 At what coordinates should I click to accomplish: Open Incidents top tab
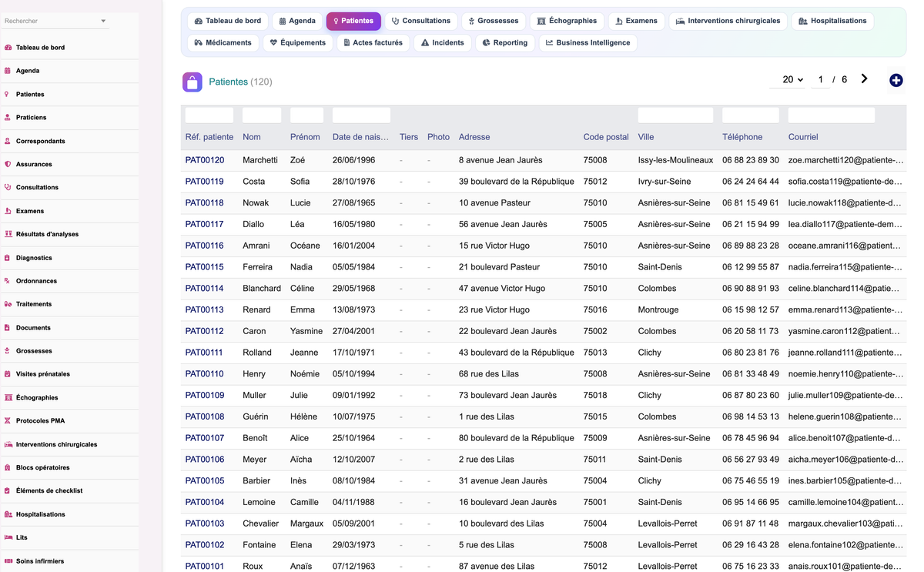pos(443,42)
